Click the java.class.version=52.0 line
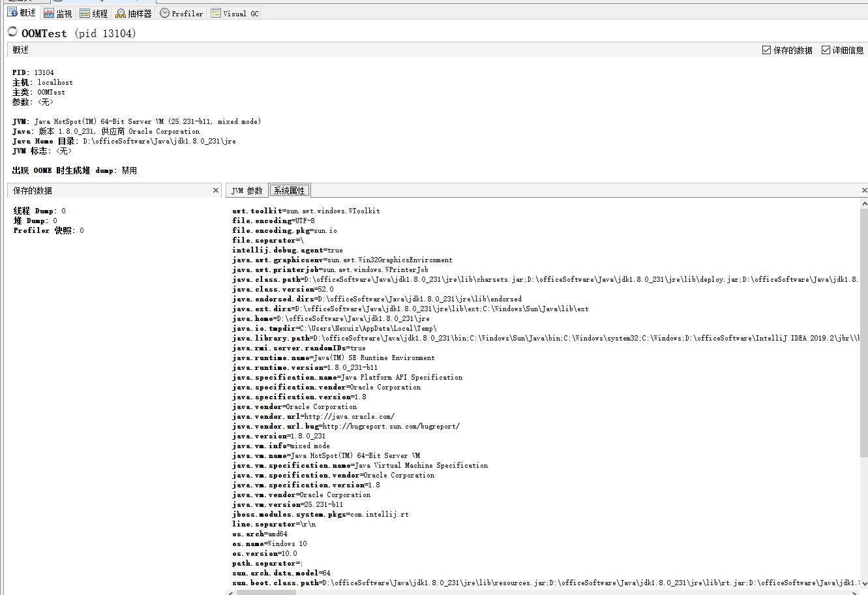Image resolution: width=868 pixels, height=595 pixels. point(283,289)
